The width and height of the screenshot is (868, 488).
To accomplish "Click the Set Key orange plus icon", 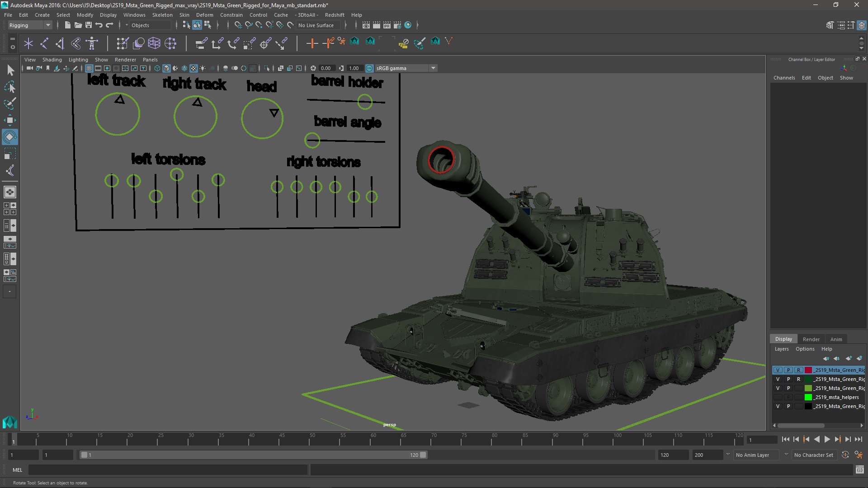I will click(312, 43).
